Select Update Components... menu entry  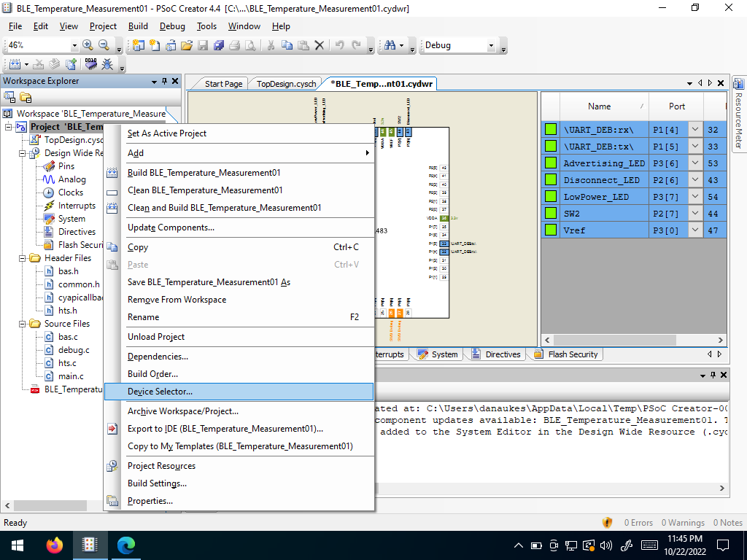239,227
